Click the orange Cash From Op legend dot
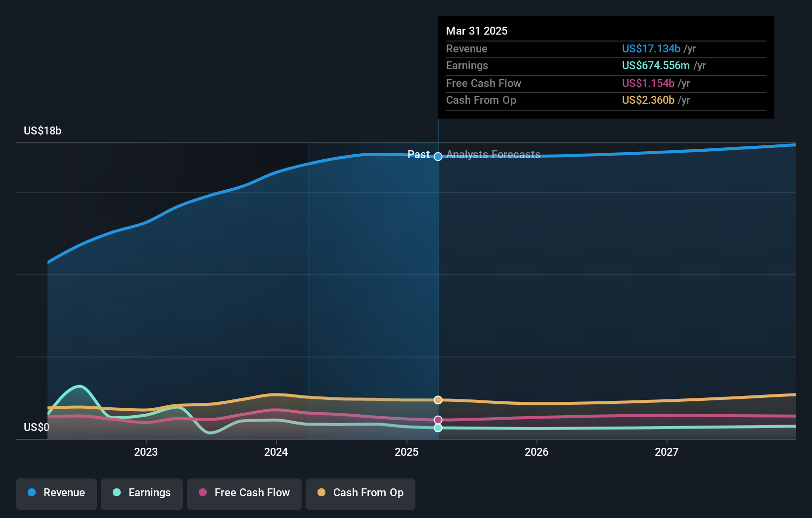 (x=322, y=493)
